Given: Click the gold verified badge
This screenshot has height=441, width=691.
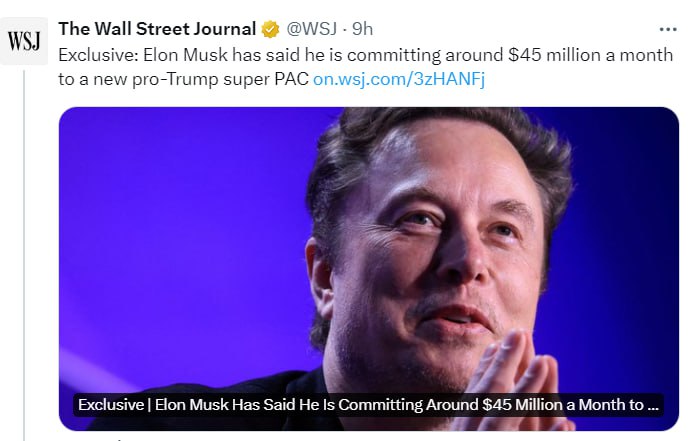Looking at the screenshot, I should pos(270,28).
